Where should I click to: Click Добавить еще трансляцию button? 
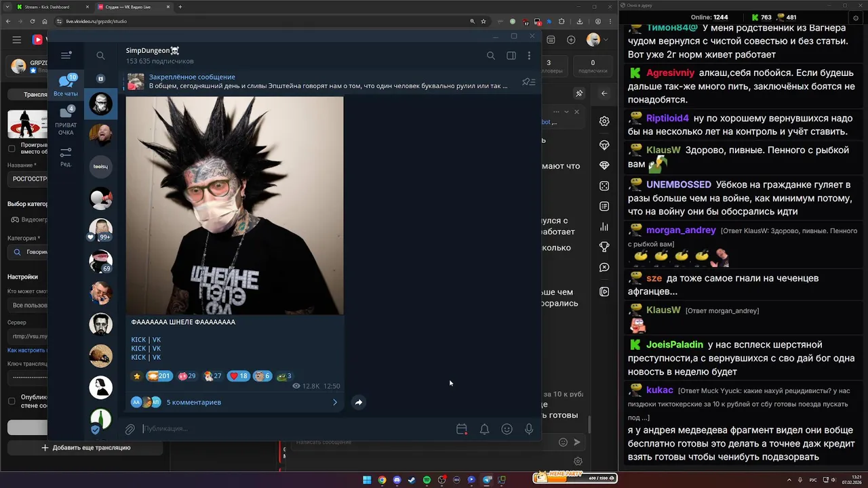tap(86, 447)
